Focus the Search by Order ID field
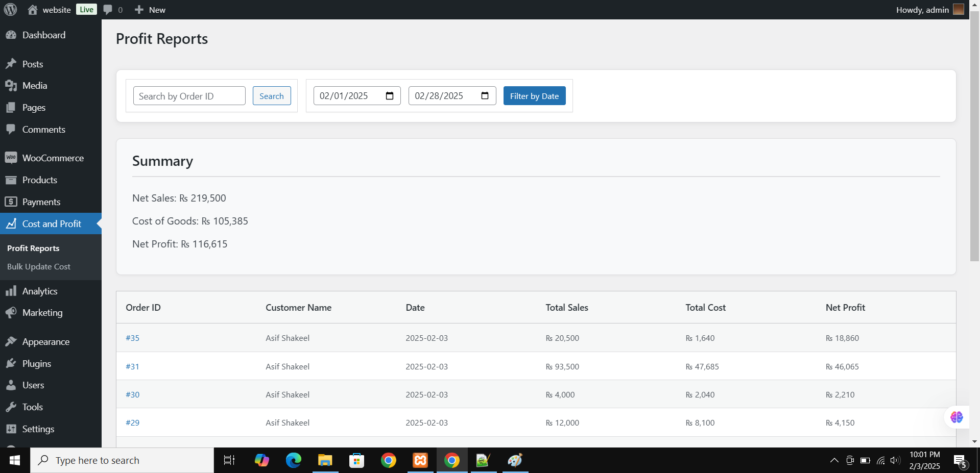 point(189,96)
